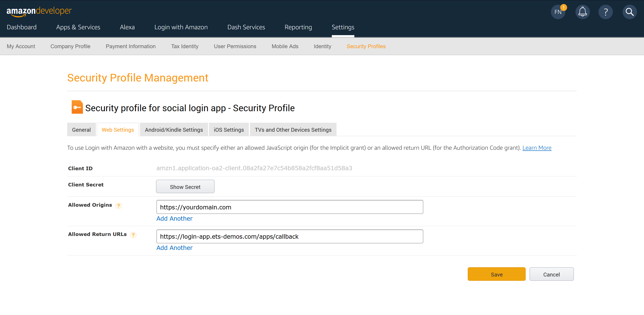Switch to the General tab
This screenshot has width=644, height=315.
click(x=82, y=130)
